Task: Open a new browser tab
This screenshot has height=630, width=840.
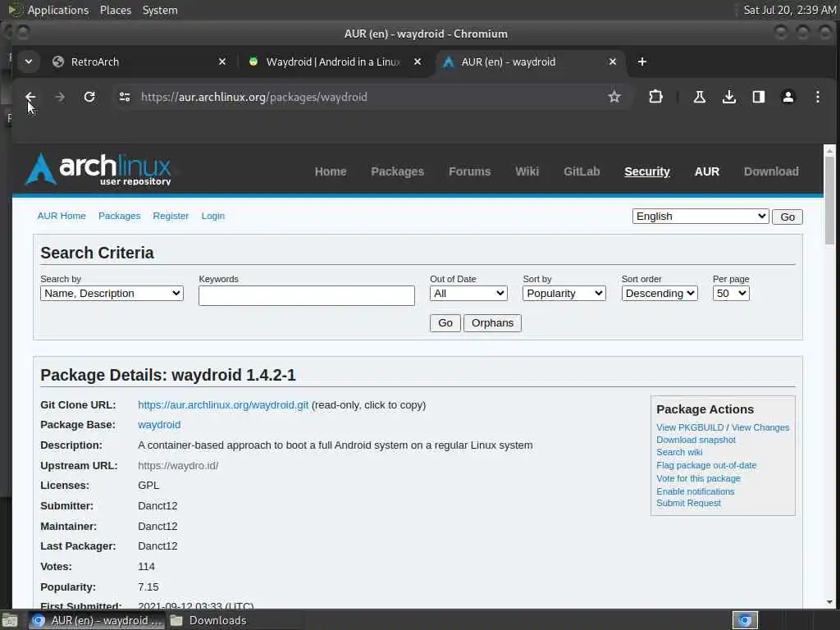Action: 641,62
